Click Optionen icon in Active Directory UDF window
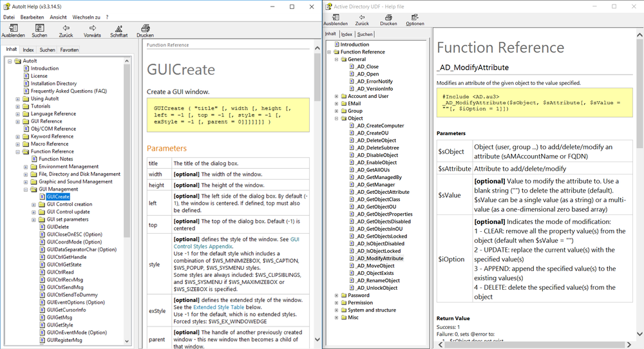Image resolution: width=644 pixels, height=349 pixels. 415,17
